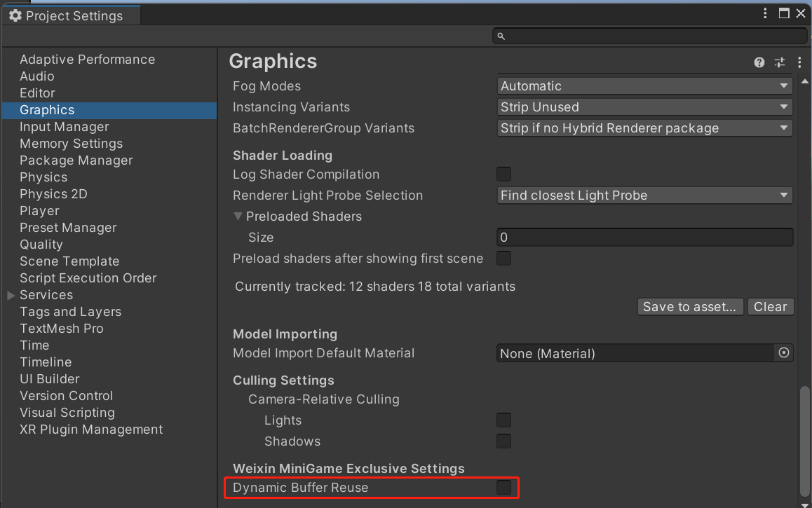Collapse the Preloaded Shaders foldout
The width and height of the screenshot is (812, 508).
(x=238, y=217)
